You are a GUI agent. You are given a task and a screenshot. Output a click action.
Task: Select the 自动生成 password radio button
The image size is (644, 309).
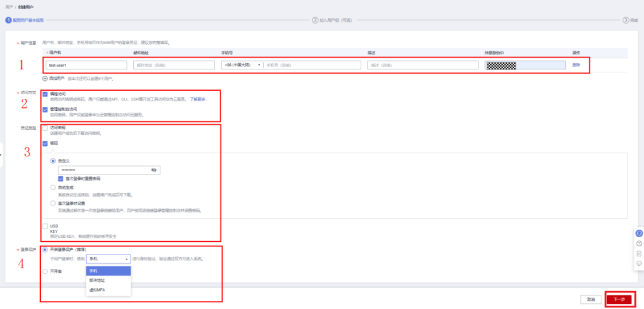click(53, 187)
